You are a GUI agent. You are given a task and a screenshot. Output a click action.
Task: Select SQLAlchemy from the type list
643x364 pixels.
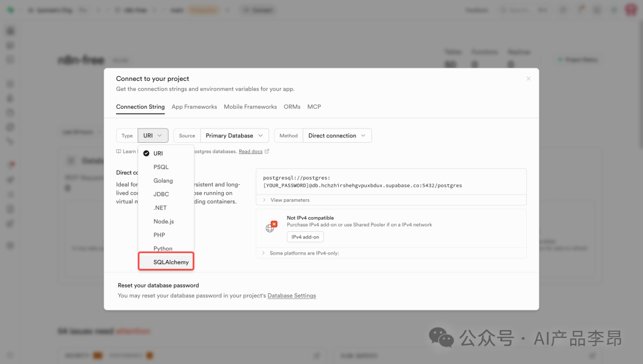point(166,262)
